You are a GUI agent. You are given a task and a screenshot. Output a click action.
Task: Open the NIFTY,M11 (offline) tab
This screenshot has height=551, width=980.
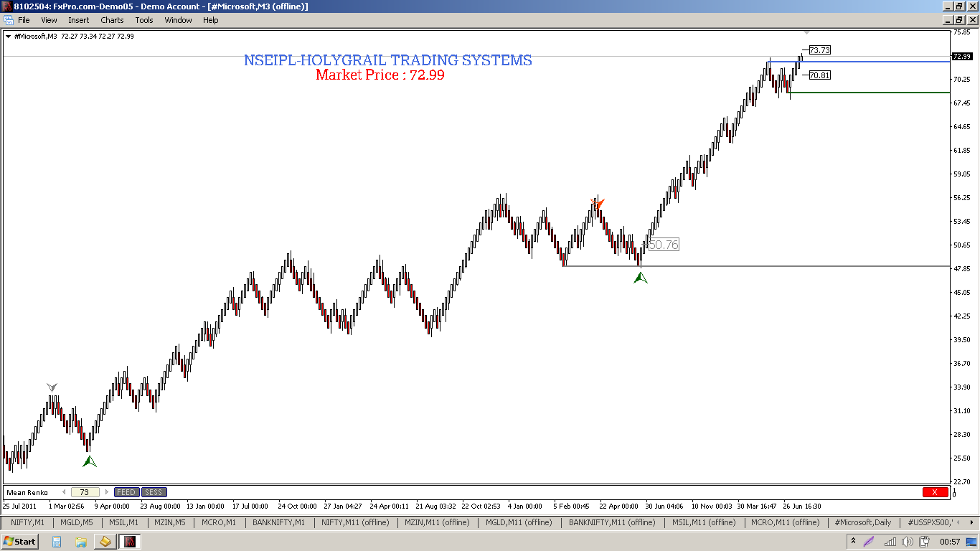tap(355, 522)
